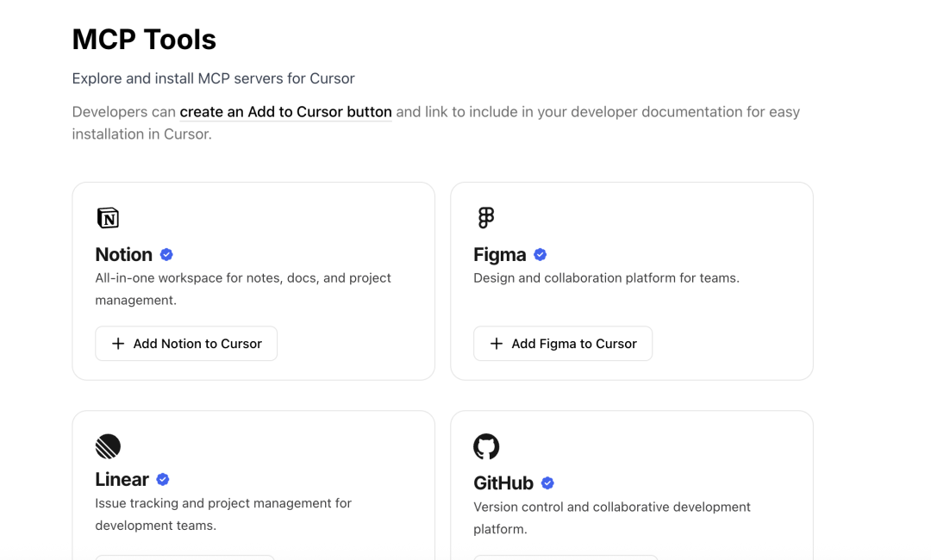Click the Figma card title
The height and width of the screenshot is (560, 931).
pyautogui.click(x=499, y=254)
